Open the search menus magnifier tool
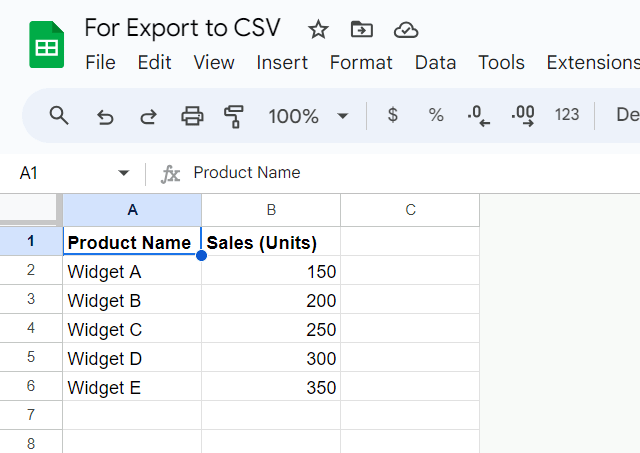The height and width of the screenshot is (453, 640). (x=59, y=116)
